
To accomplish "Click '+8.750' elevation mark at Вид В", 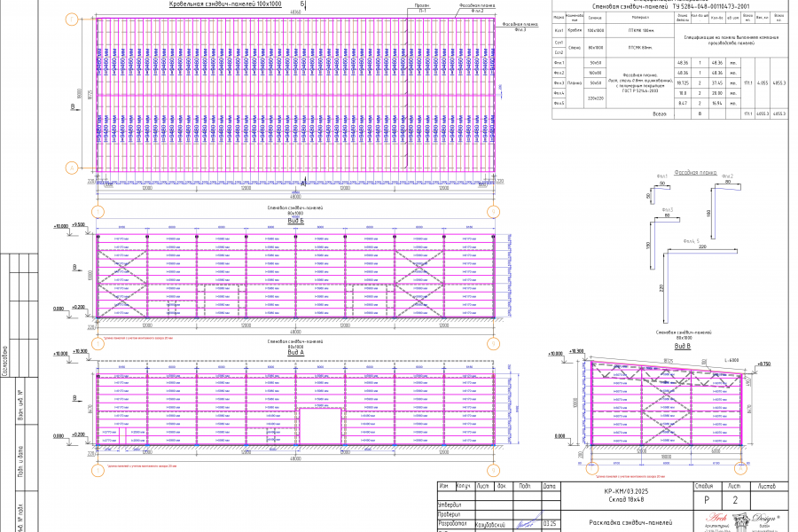I will pos(763,364).
